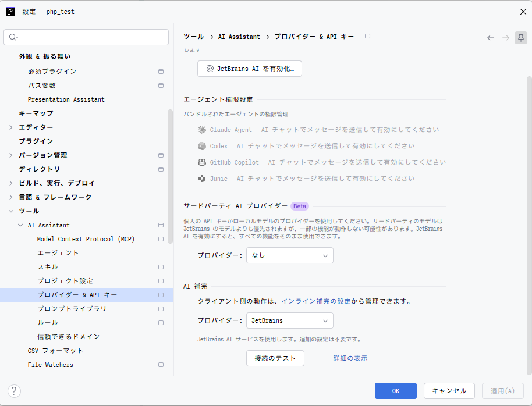Click project icon next to バージョン管理
The height and width of the screenshot is (406, 532).
coord(161,155)
